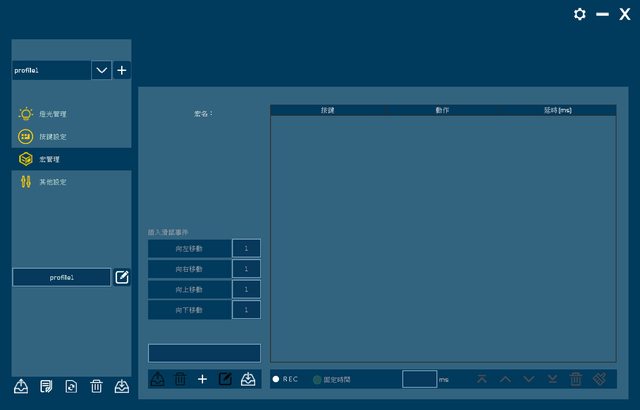Insert 向下移動 mouse move event
This screenshot has height=410, width=640.
189,310
